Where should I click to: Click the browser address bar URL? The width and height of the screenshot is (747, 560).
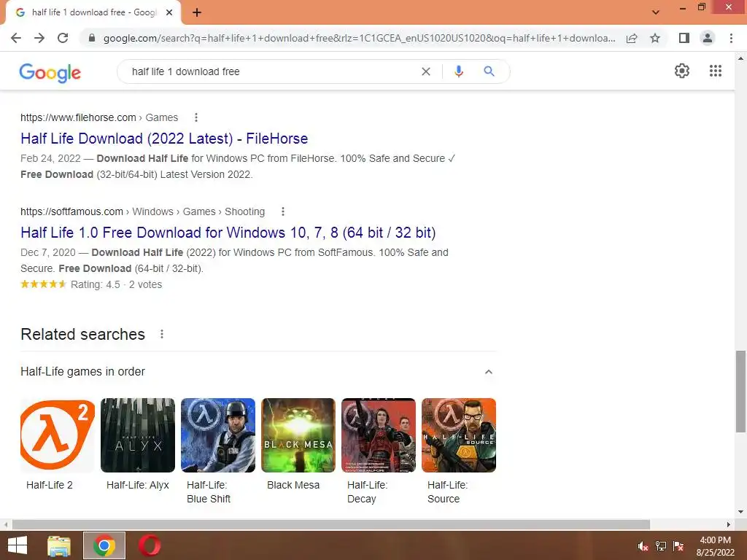(359, 38)
